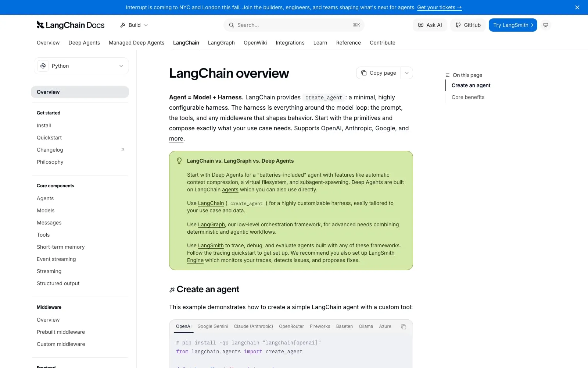Switch to the Azure code tab
The image size is (588, 368).
click(385, 326)
